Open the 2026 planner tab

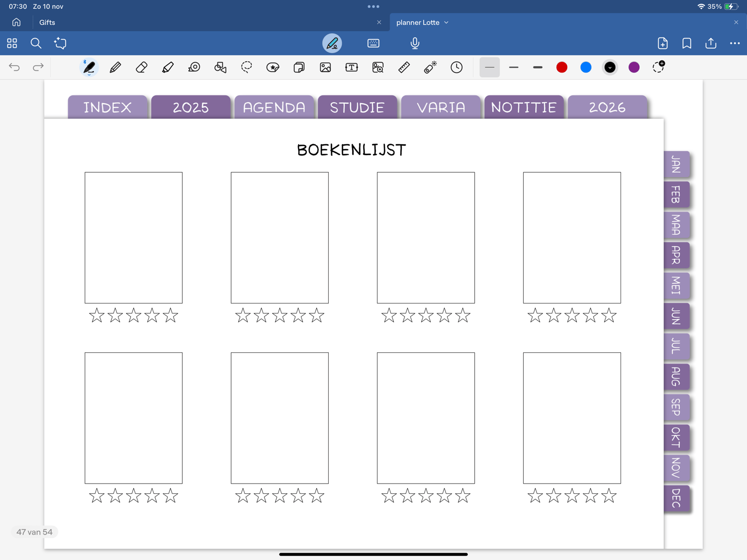click(x=607, y=107)
